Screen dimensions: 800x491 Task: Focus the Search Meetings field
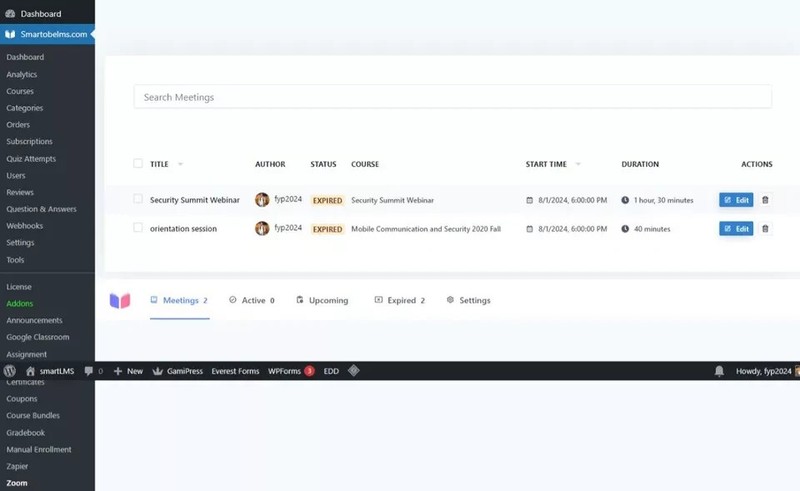point(453,97)
